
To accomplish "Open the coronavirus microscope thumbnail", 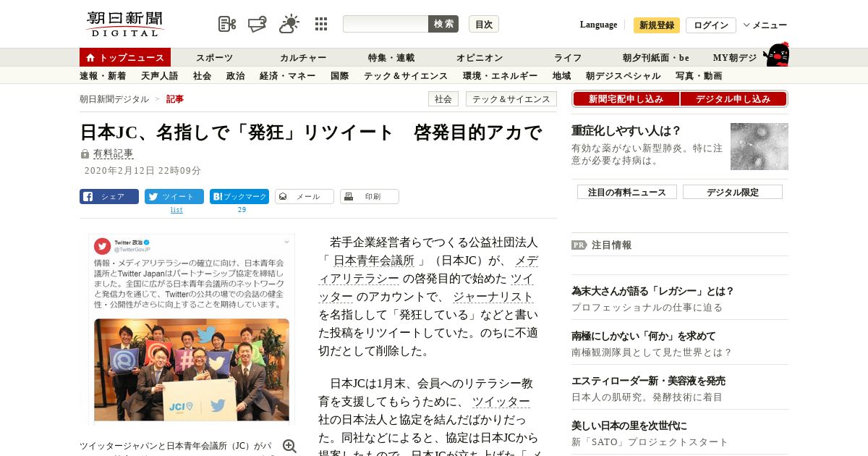I will click(x=759, y=146).
